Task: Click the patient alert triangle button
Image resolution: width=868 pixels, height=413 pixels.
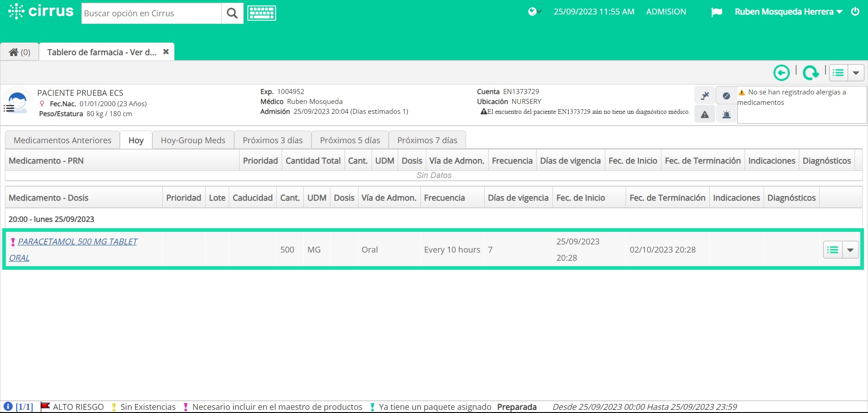Action: coord(704,114)
